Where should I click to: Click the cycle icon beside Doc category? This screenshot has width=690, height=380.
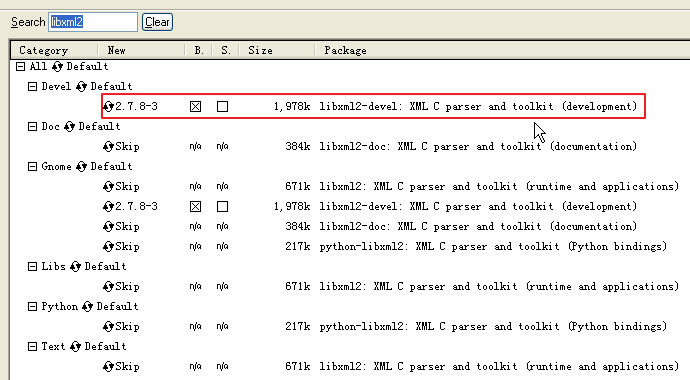click(69, 126)
